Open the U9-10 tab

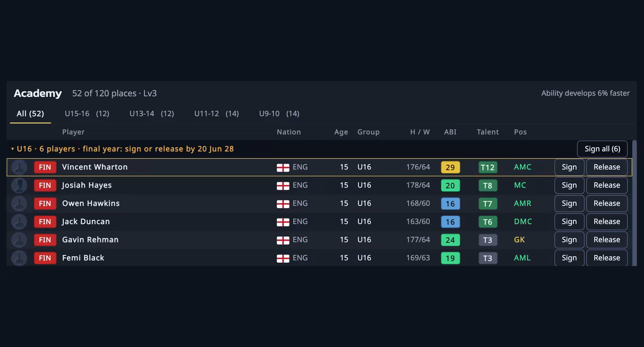click(x=279, y=113)
